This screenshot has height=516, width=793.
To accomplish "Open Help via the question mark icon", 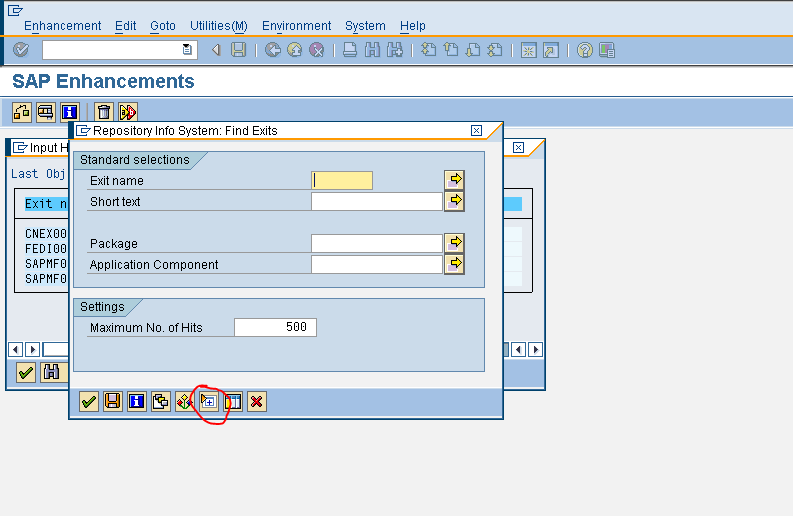I will 585,50.
